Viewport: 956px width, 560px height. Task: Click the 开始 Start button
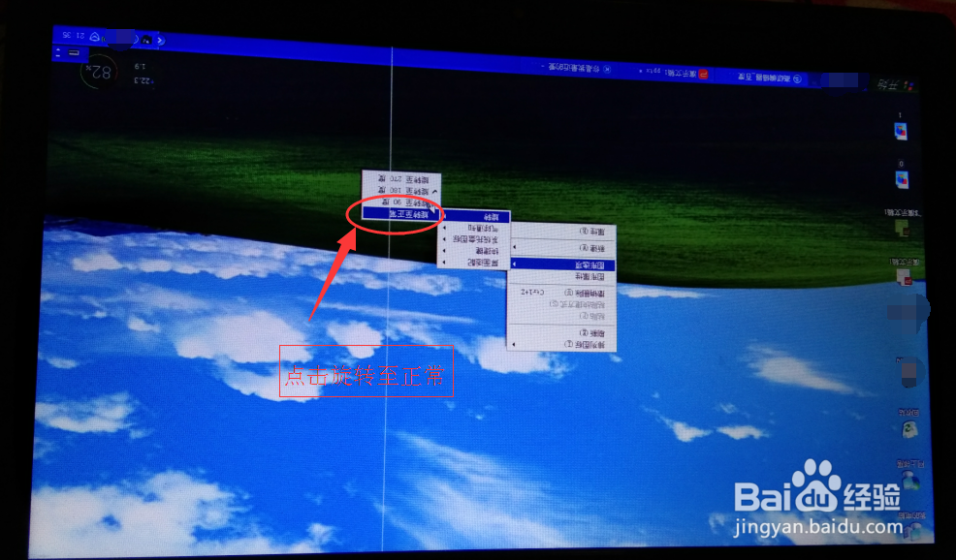895,84
